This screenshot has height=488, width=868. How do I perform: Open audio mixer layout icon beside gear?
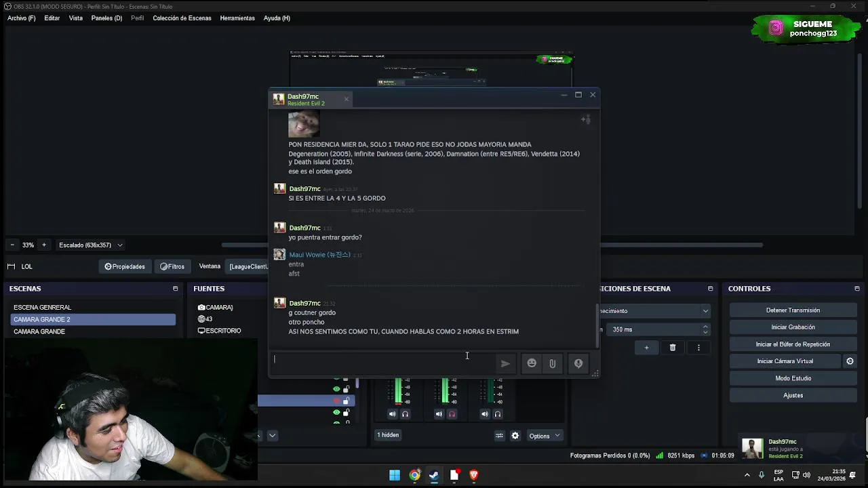tap(500, 436)
